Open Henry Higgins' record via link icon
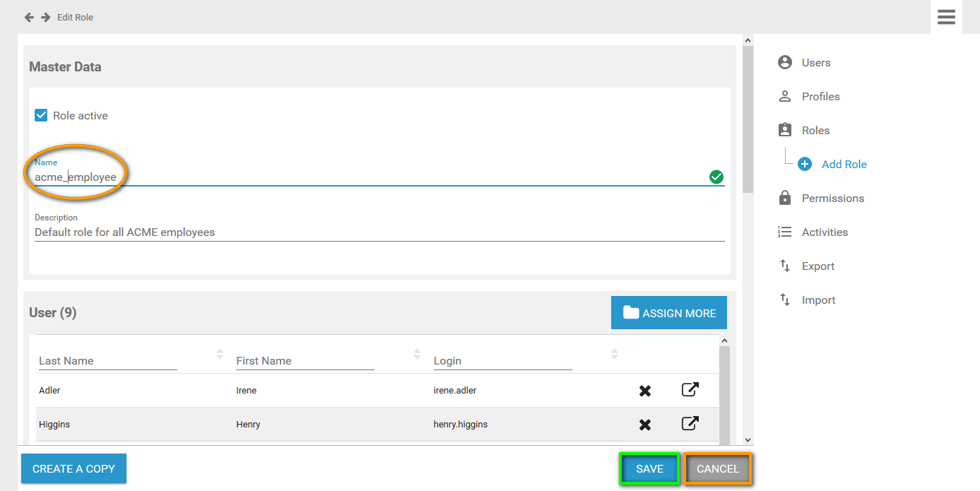The height and width of the screenshot is (491, 980). point(690,423)
